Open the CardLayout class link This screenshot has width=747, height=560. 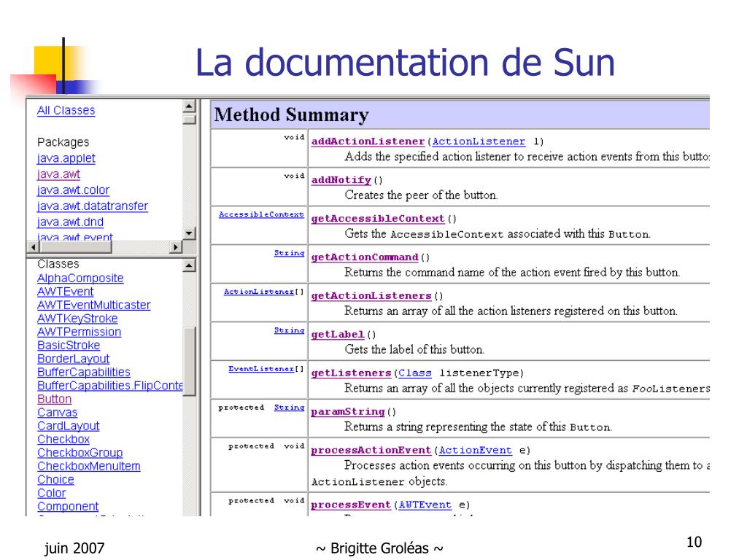[x=69, y=426]
